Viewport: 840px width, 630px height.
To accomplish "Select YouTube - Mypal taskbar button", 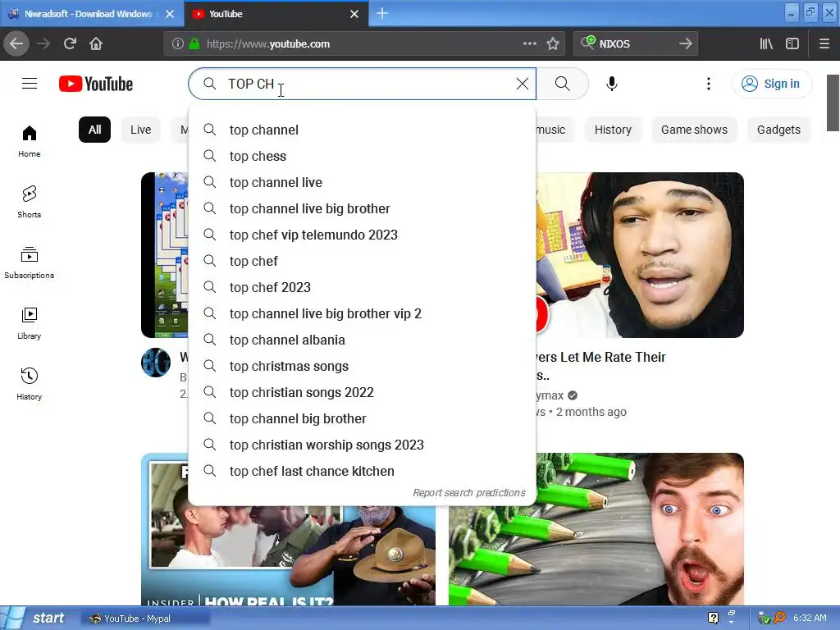I will tap(144, 619).
